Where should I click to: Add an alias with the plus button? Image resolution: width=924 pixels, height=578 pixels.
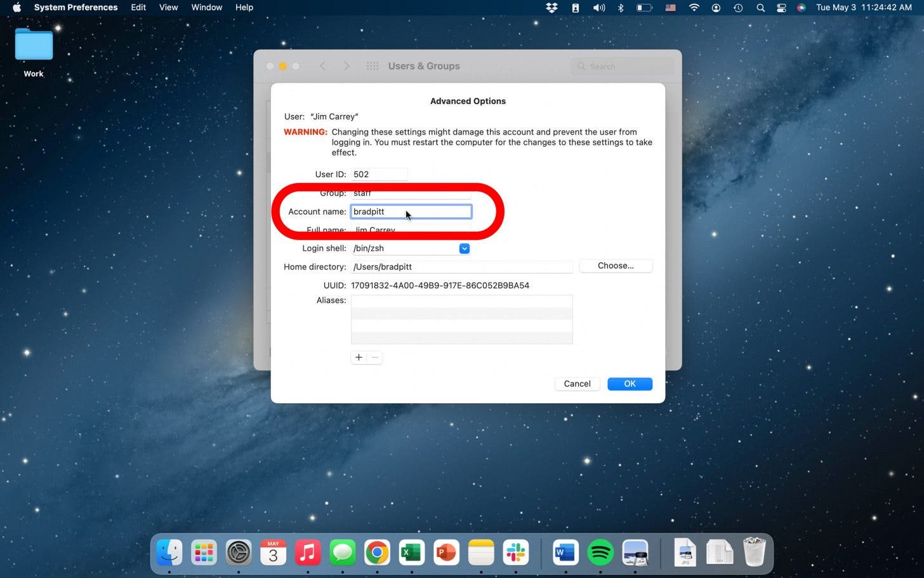pyautogui.click(x=359, y=358)
